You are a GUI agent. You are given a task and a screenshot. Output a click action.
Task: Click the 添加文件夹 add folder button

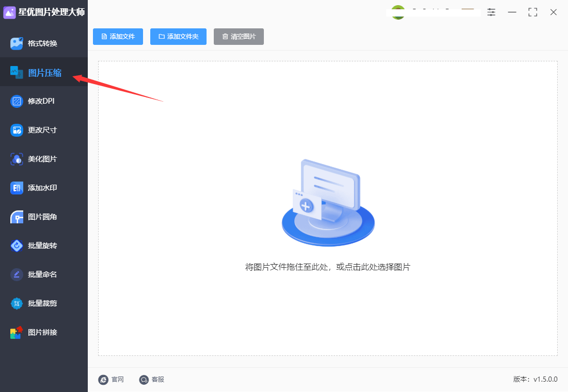point(178,36)
